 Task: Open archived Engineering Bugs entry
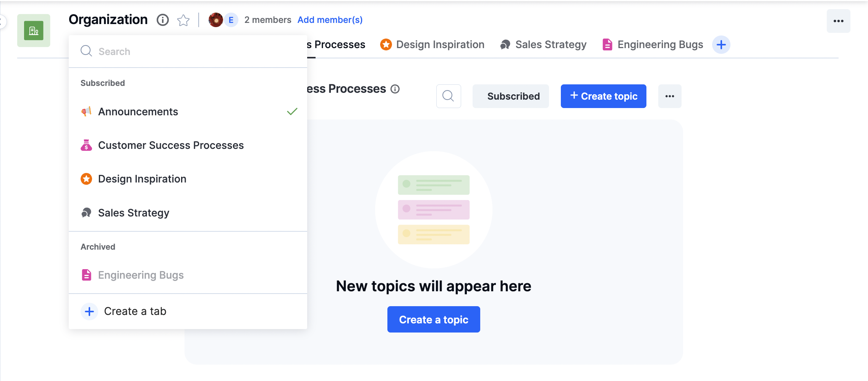[x=188, y=275]
